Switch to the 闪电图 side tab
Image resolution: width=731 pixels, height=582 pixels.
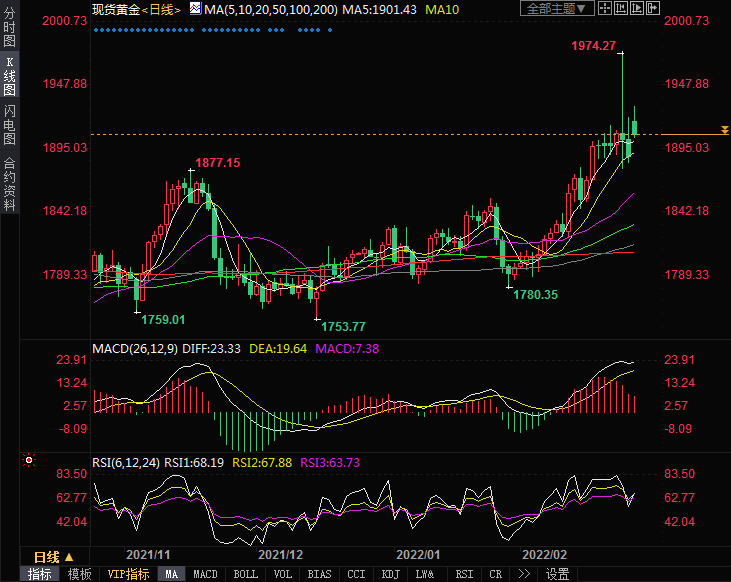pos(9,124)
